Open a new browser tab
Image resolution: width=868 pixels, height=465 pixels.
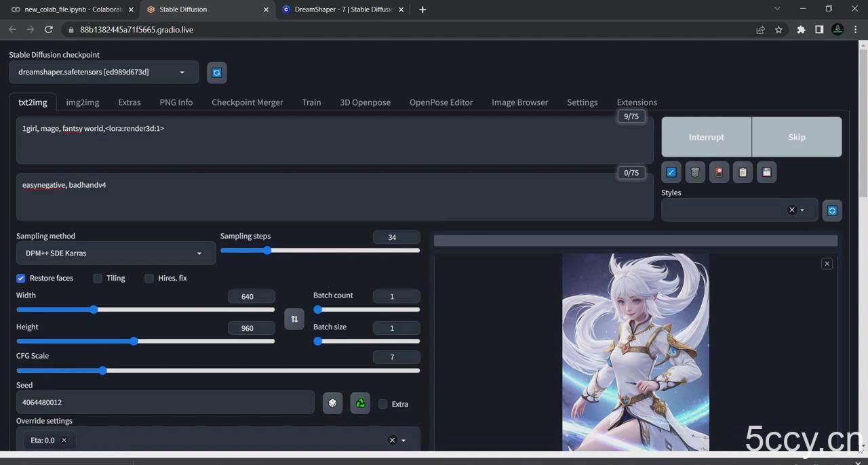422,9
